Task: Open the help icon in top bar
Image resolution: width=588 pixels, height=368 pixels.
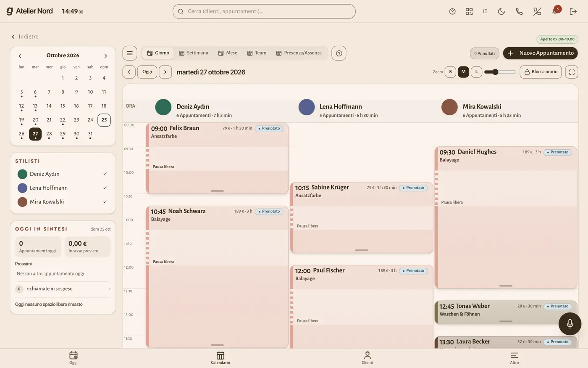Action: 452,11
